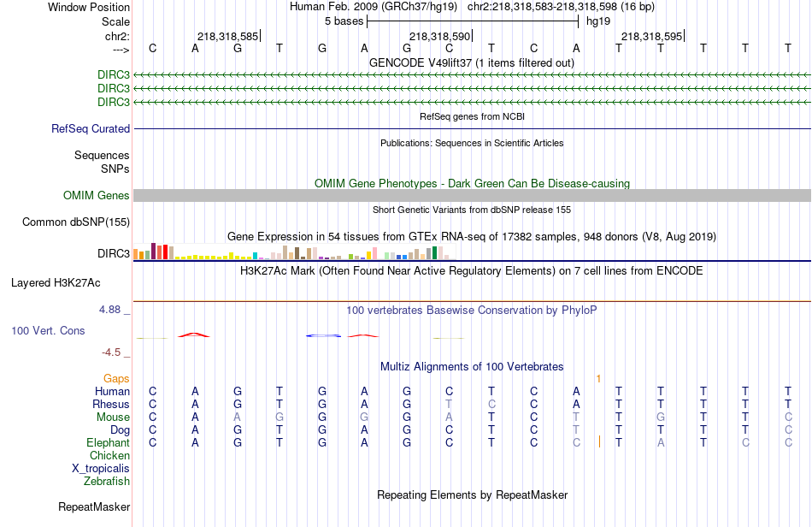This screenshot has width=812, height=527.
Task: Click the gray OMIM Genes item bar
Action: [472, 195]
